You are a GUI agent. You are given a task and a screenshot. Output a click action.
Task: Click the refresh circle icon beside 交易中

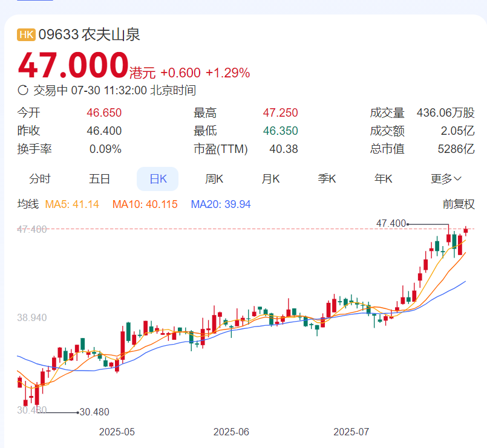tap(23, 90)
